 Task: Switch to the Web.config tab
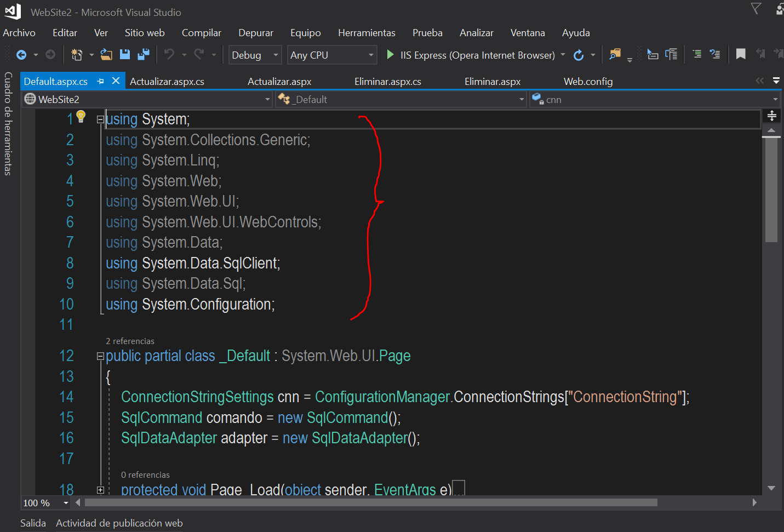588,82
